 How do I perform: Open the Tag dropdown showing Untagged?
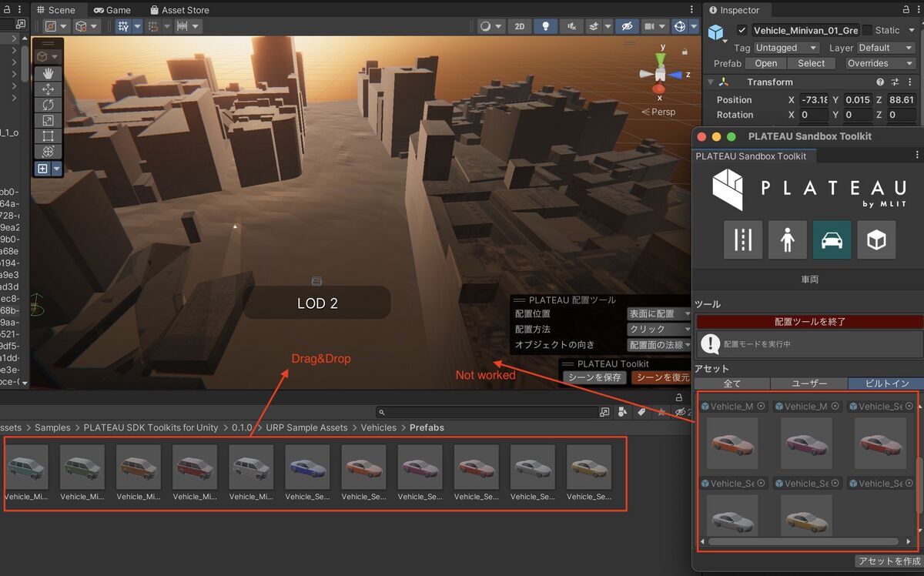(x=785, y=48)
